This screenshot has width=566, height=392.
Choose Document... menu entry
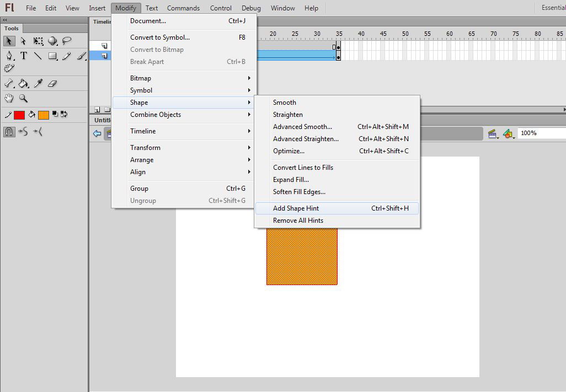184,21
